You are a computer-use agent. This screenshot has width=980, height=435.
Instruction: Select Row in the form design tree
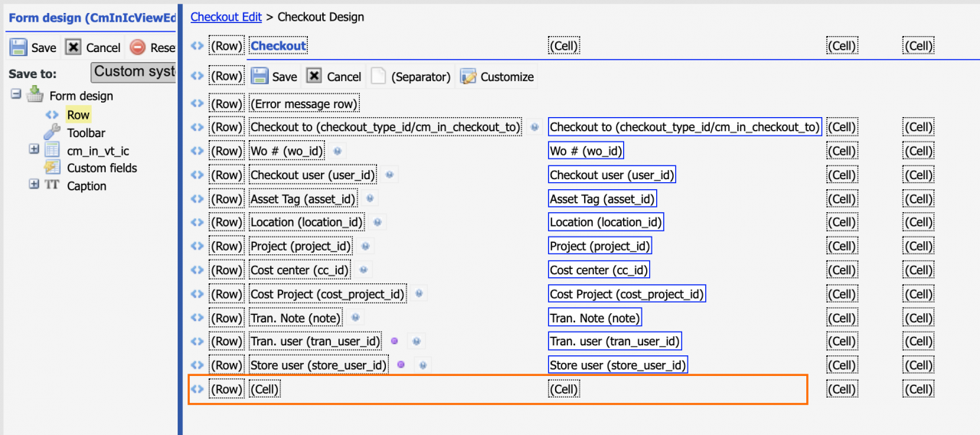[78, 115]
